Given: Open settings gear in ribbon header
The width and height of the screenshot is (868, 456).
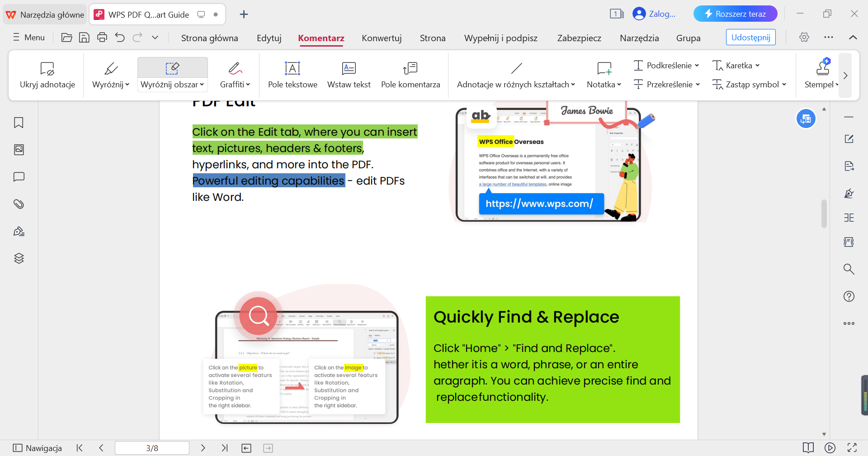Looking at the screenshot, I should (804, 37).
